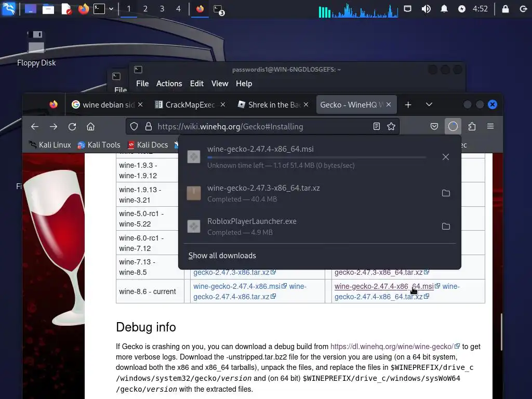Show desktop using the panel icon

30,8
